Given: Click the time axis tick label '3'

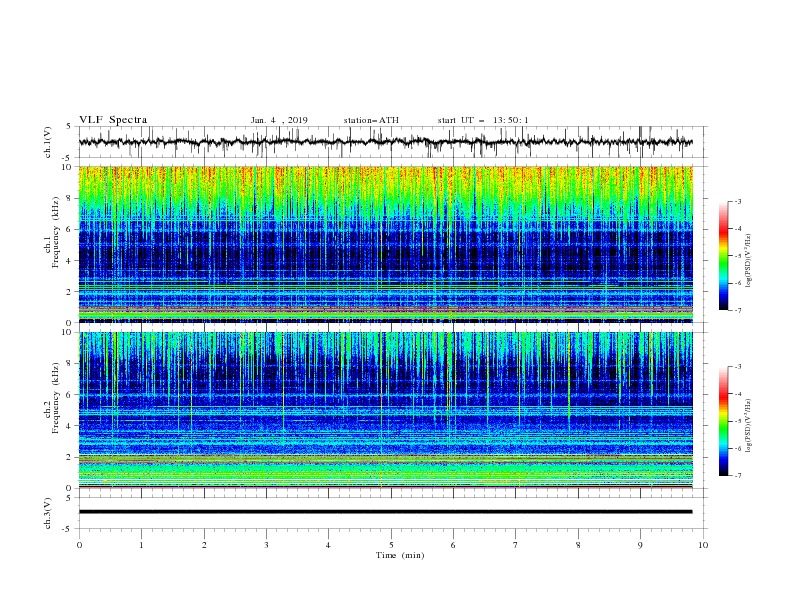Looking at the screenshot, I should 266,545.
